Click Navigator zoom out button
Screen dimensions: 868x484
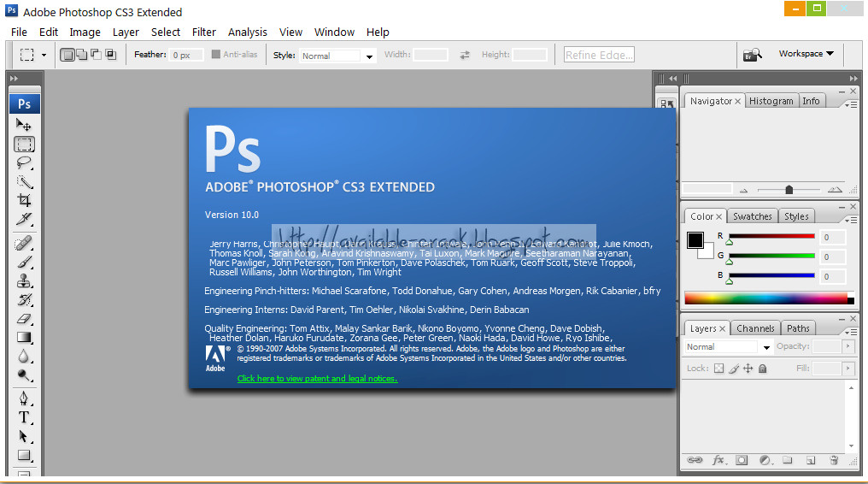743,191
